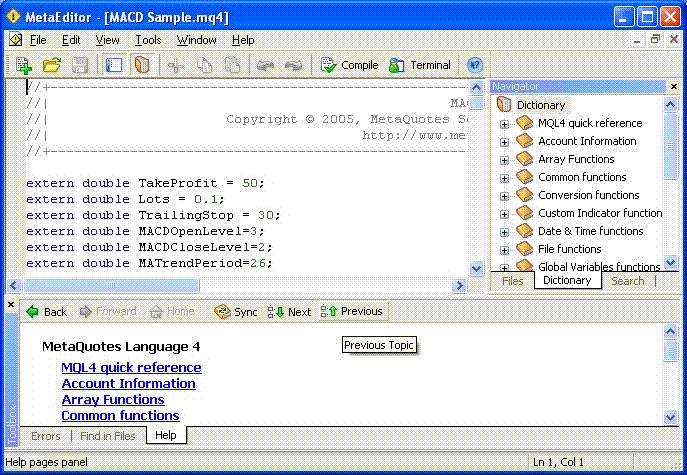Expand Account Information tree node
Screen dimensions: 687x475
click(x=504, y=142)
